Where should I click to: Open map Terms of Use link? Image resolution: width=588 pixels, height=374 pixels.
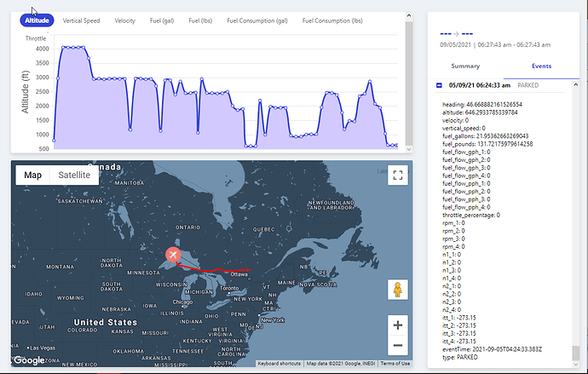(395, 364)
